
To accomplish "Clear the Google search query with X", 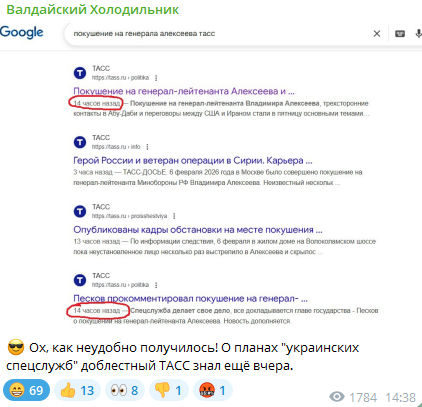I will coord(377,34).
